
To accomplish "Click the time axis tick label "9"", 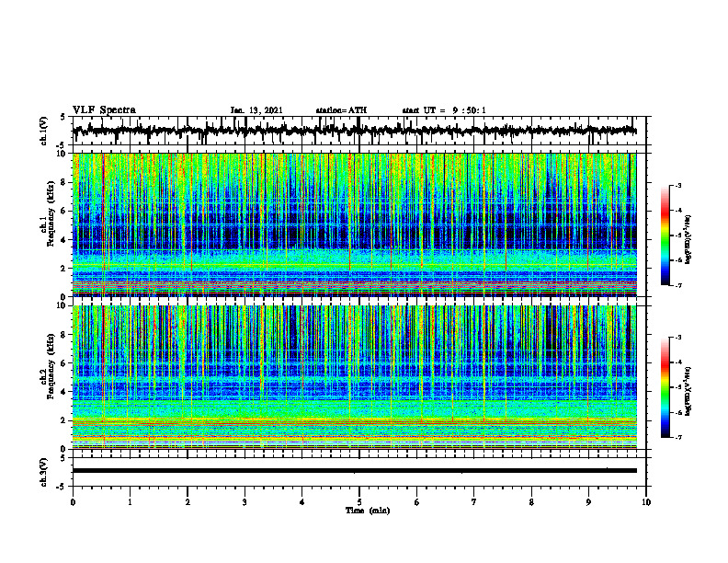I will point(588,502).
